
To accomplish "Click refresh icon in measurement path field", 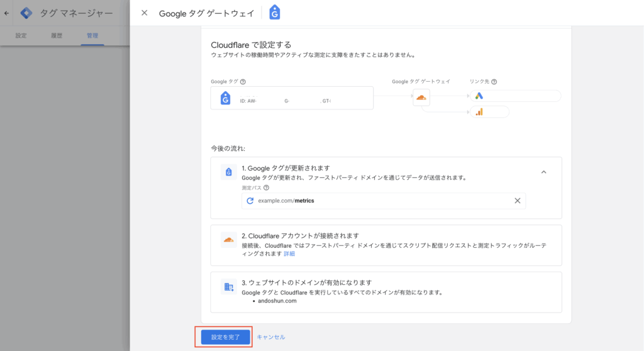I will coord(250,201).
